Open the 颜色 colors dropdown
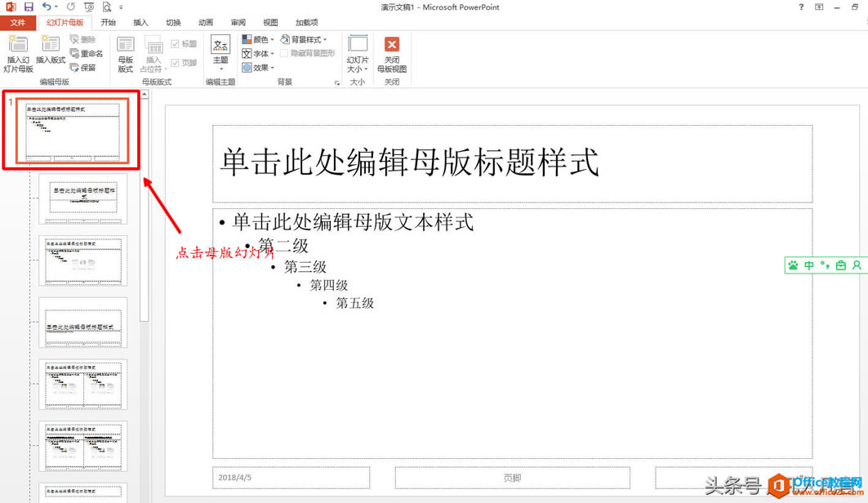 (258, 39)
